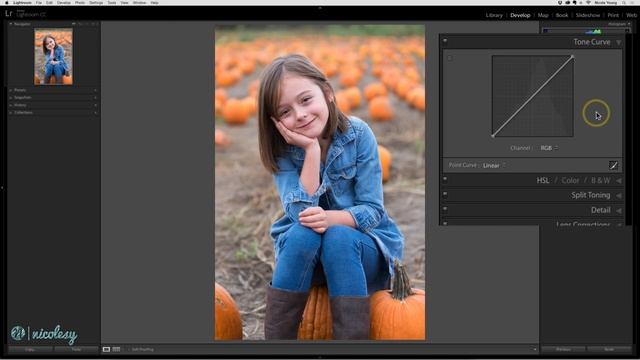Open the toolbar content dropdown arrow
This screenshot has height=360, width=640.
click(535, 349)
